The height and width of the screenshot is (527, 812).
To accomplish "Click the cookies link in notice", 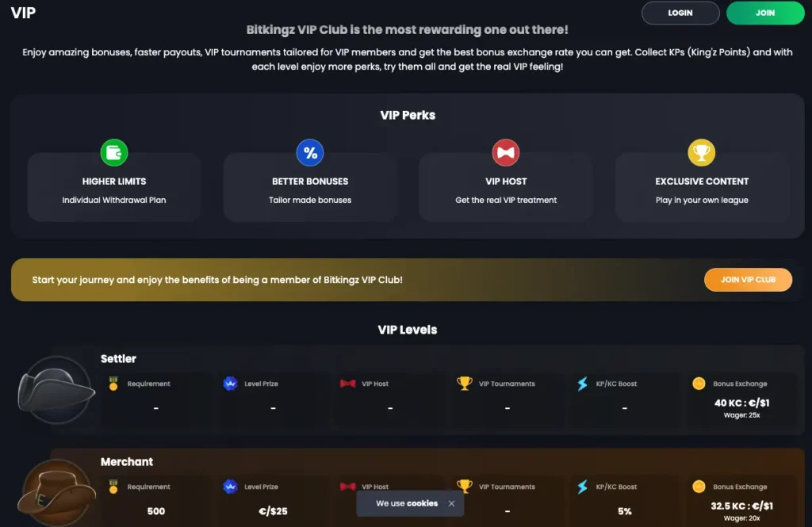I will tap(422, 503).
